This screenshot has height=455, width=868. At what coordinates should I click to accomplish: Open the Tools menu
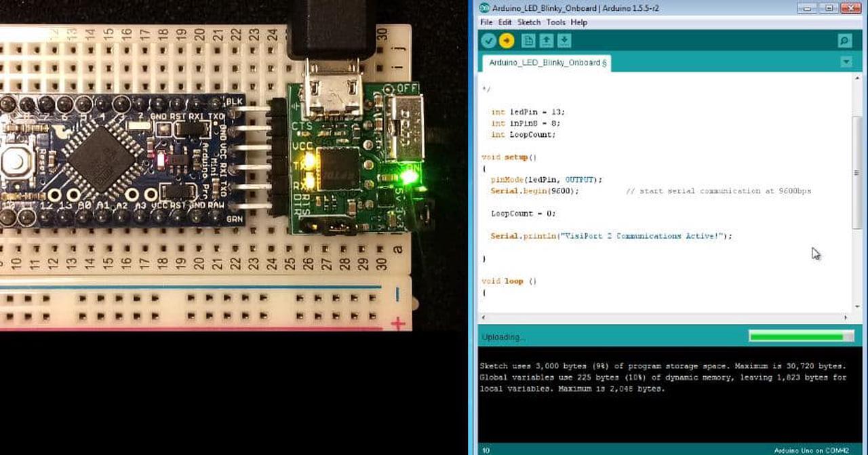(x=555, y=22)
